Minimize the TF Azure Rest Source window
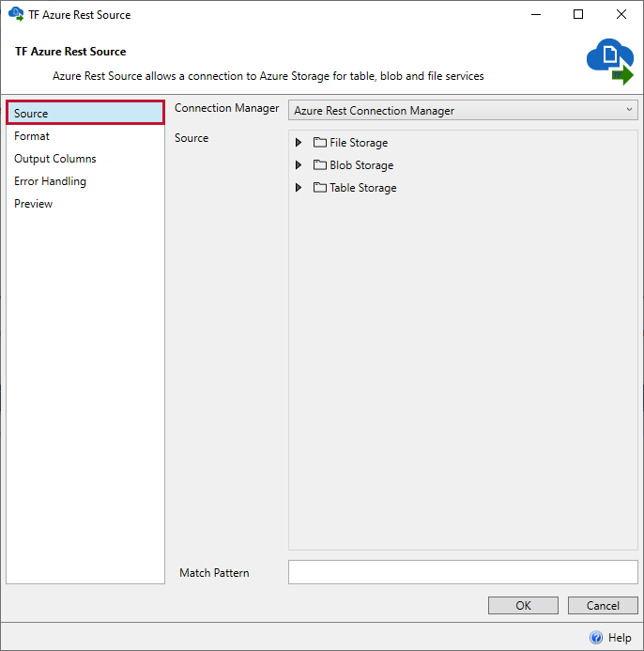This screenshot has height=651, width=644. point(536,14)
